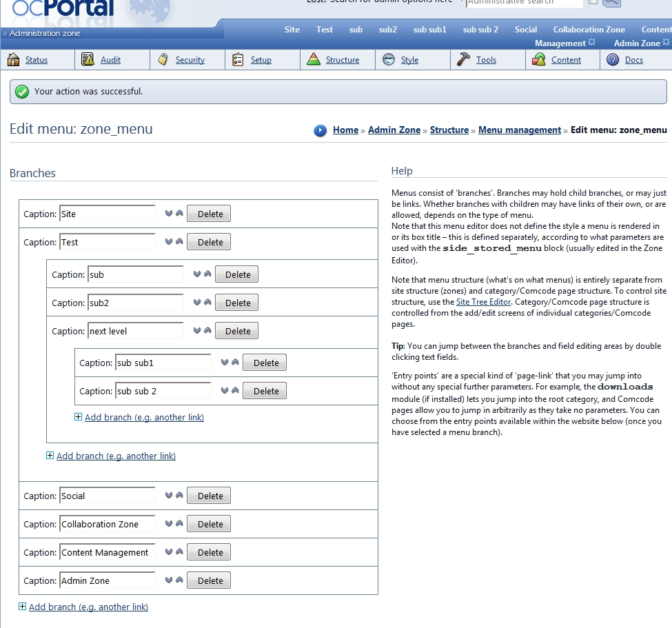Image resolution: width=672 pixels, height=628 pixels.
Task: Delete the Content Management branch
Action: coord(210,552)
